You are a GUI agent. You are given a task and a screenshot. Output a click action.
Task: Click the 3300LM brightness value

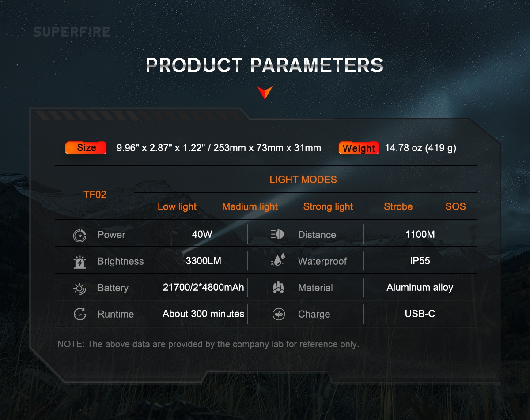coord(203,261)
